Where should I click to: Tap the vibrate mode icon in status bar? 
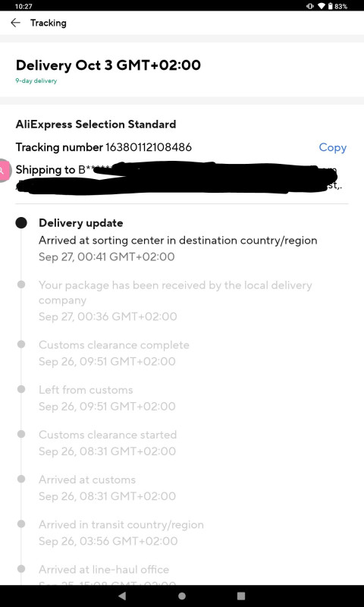pyautogui.click(x=310, y=6)
